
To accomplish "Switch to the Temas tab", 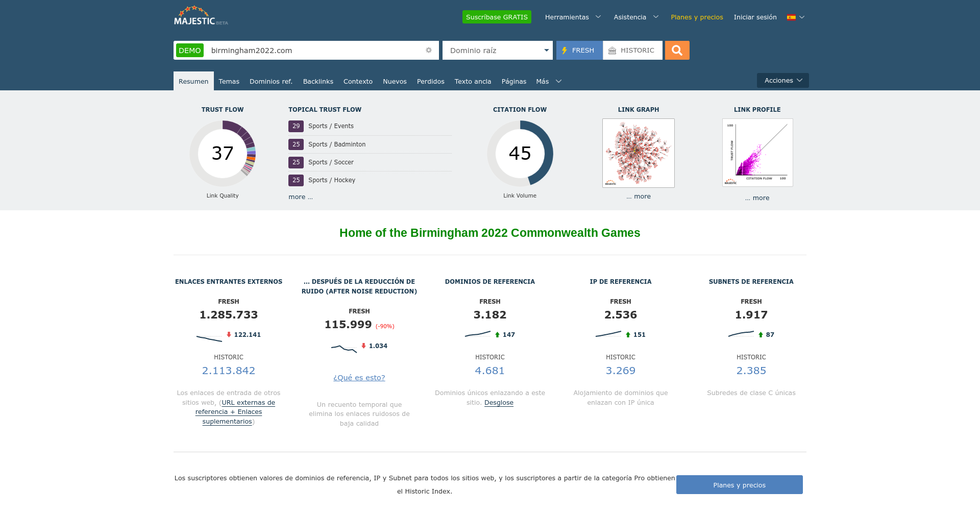I will tap(229, 81).
